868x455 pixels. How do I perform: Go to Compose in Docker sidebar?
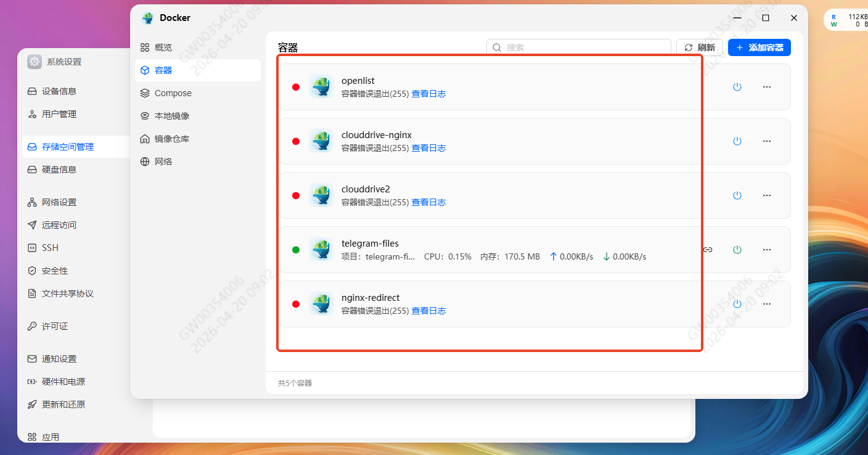point(198,93)
